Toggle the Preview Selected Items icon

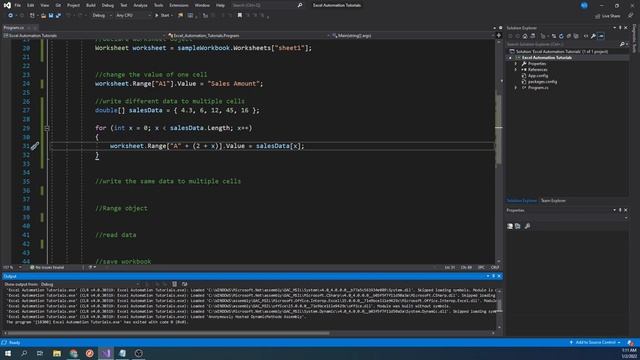(x=601, y=36)
